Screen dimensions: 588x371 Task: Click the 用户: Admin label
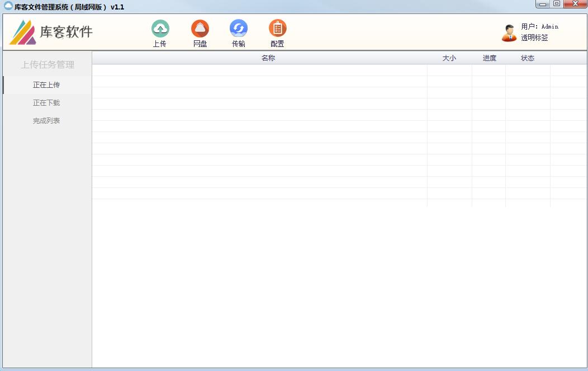click(x=539, y=27)
